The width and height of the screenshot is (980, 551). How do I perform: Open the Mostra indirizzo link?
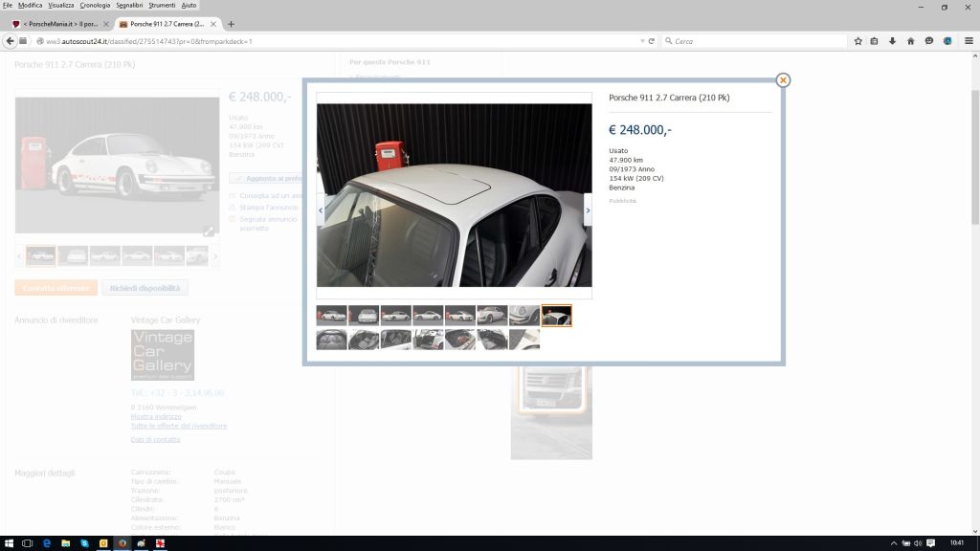(156, 417)
